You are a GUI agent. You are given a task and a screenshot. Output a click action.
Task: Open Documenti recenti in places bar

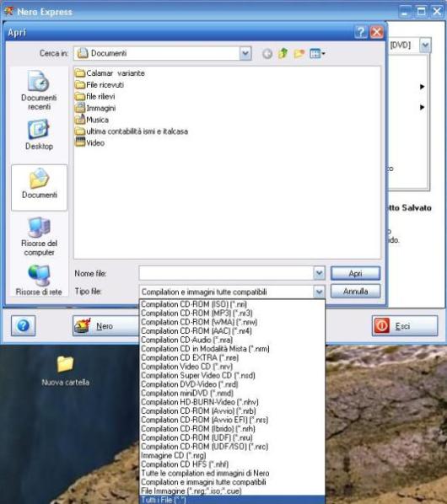coord(39,90)
